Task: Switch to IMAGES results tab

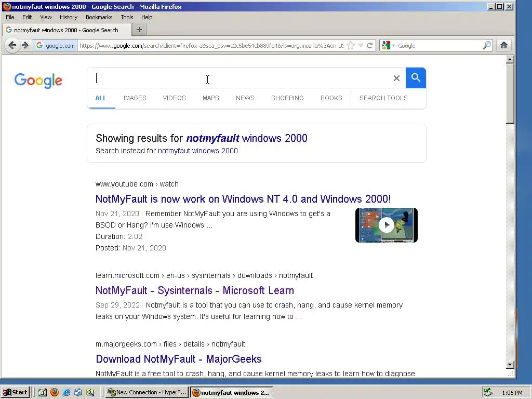Action: (135, 98)
